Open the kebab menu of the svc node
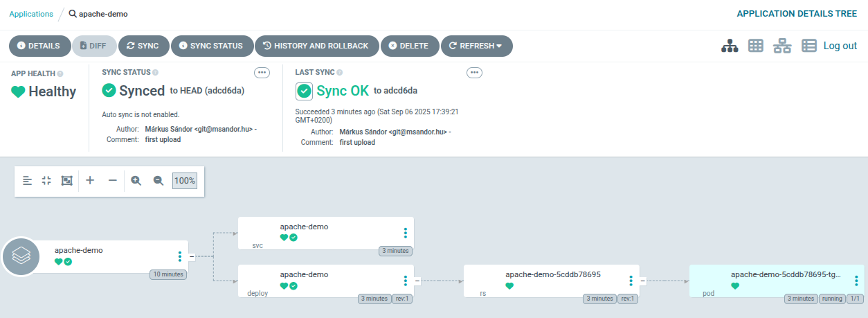The width and height of the screenshot is (868, 318). [x=406, y=233]
